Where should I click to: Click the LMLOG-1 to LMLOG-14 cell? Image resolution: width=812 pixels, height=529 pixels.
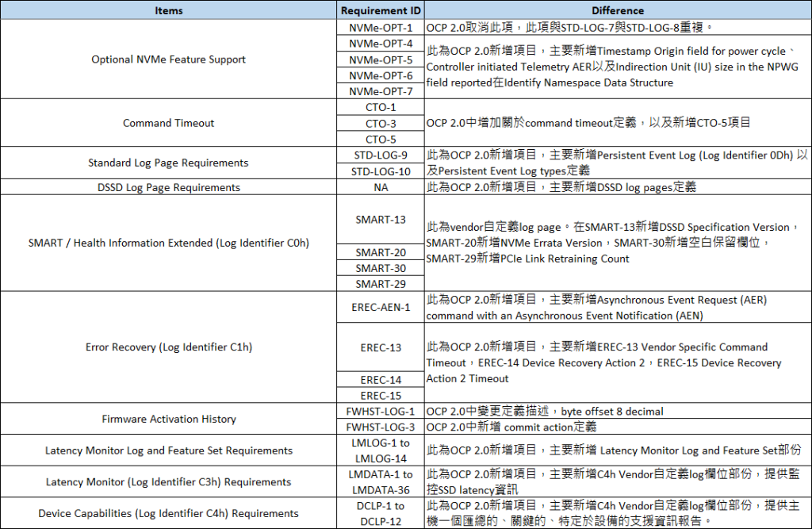(x=381, y=451)
